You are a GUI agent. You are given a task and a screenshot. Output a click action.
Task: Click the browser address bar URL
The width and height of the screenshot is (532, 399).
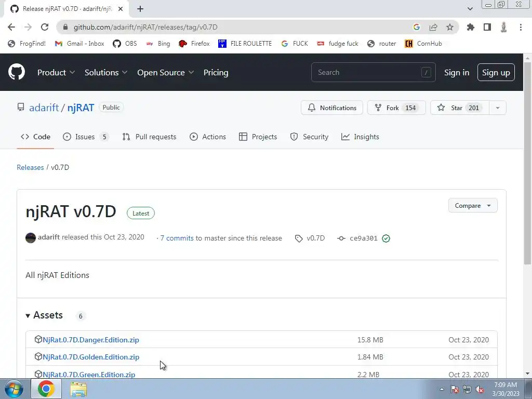click(x=145, y=27)
